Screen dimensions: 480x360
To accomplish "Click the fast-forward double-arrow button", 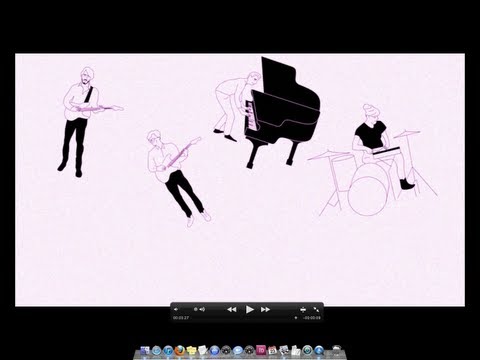I will pyautogui.click(x=265, y=310).
